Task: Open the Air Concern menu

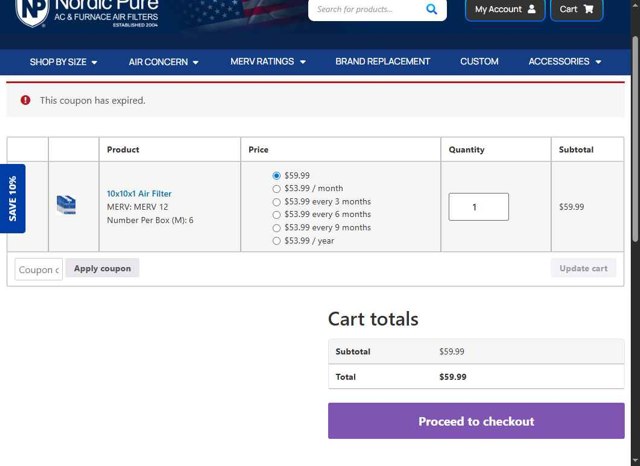Action: click(x=163, y=62)
